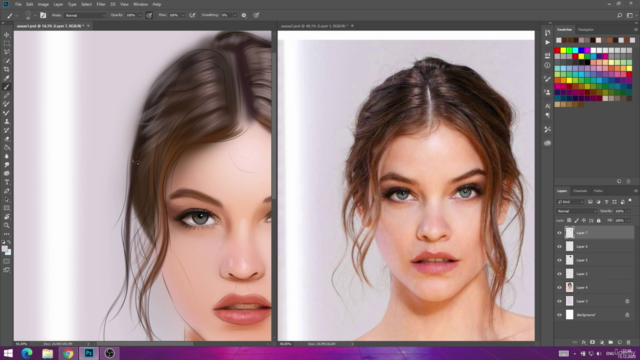Open the Filter menu
This screenshot has width=640, height=360.
(101, 4)
